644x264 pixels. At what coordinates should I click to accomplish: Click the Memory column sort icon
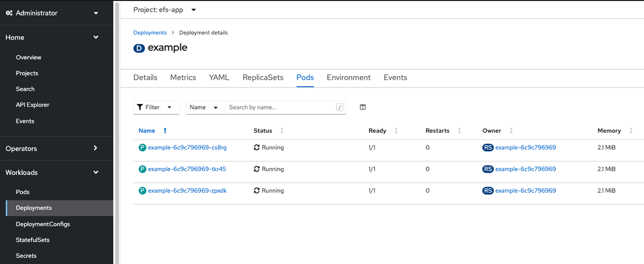tap(631, 131)
